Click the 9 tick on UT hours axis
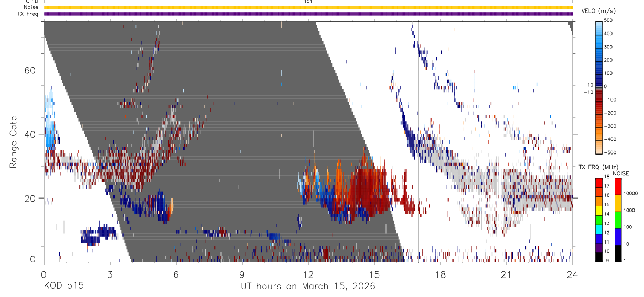This screenshot has width=644, height=297. (242, 274)
